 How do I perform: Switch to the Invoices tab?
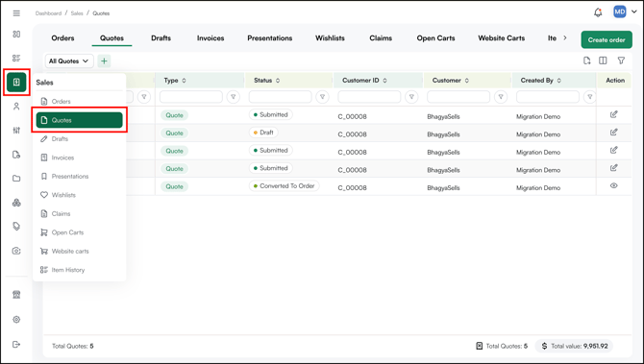tap(211, 38)
